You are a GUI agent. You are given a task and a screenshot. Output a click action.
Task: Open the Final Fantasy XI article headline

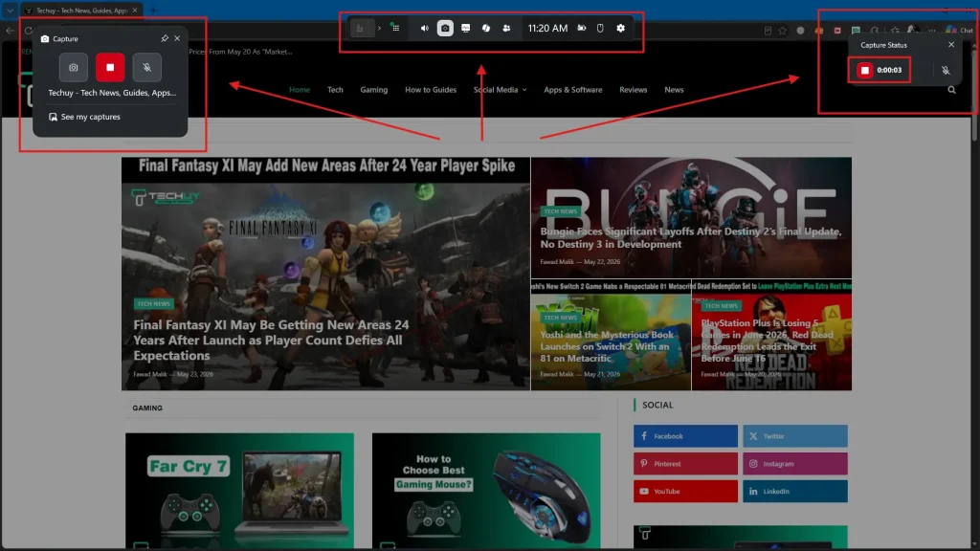pos(271,340)
